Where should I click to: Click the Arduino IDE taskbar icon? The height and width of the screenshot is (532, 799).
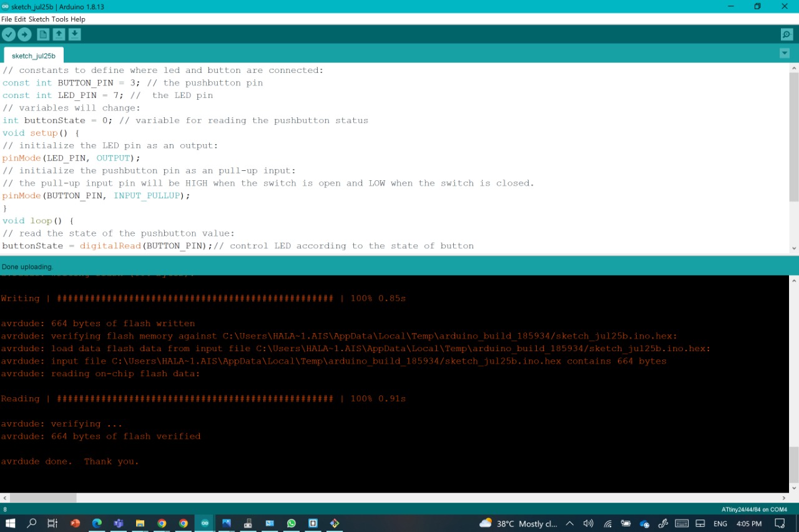[x=205, y=523]
